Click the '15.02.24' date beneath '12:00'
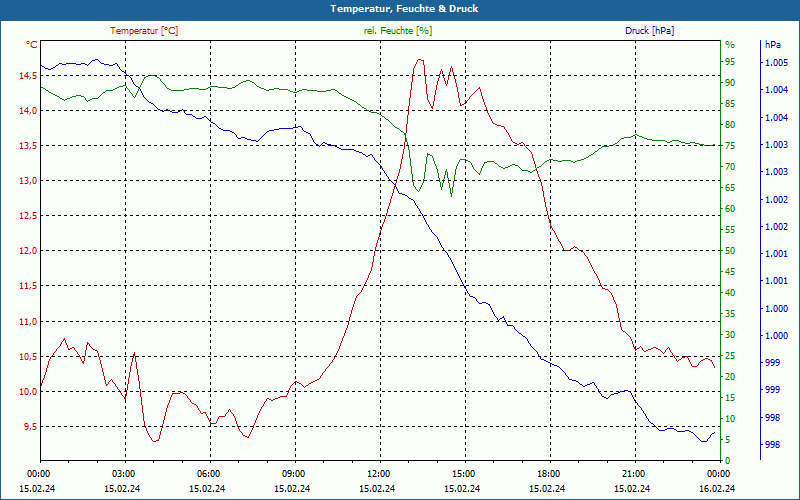The image size is (800, 500). coord(377,488)
